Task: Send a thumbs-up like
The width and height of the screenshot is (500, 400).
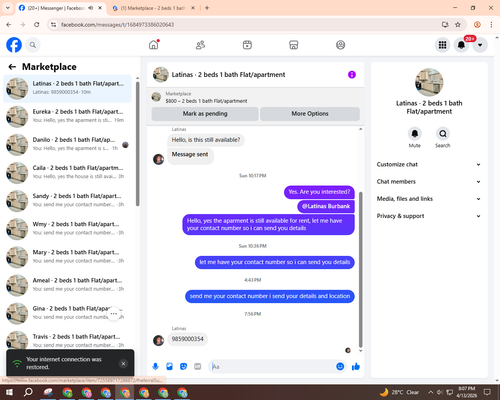Action: click(x=356, y=367)
